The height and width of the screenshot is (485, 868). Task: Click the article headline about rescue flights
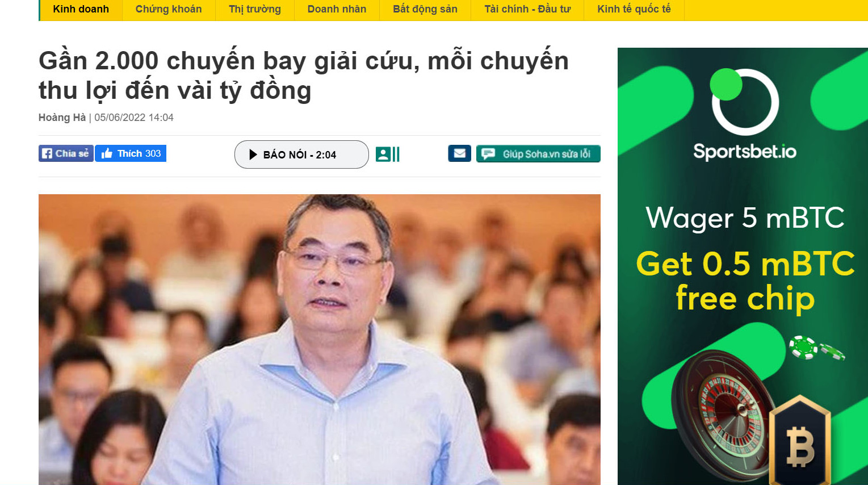click(304, 76)
